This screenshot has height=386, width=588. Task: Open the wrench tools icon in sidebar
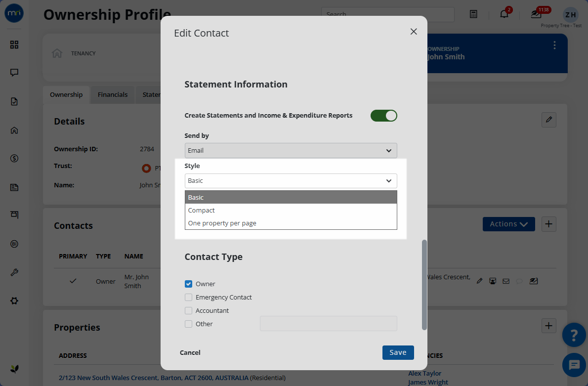(x=14, y=272)
